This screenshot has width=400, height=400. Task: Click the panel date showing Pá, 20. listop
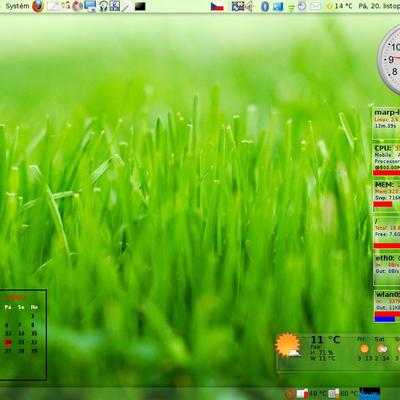coord(379,6)
